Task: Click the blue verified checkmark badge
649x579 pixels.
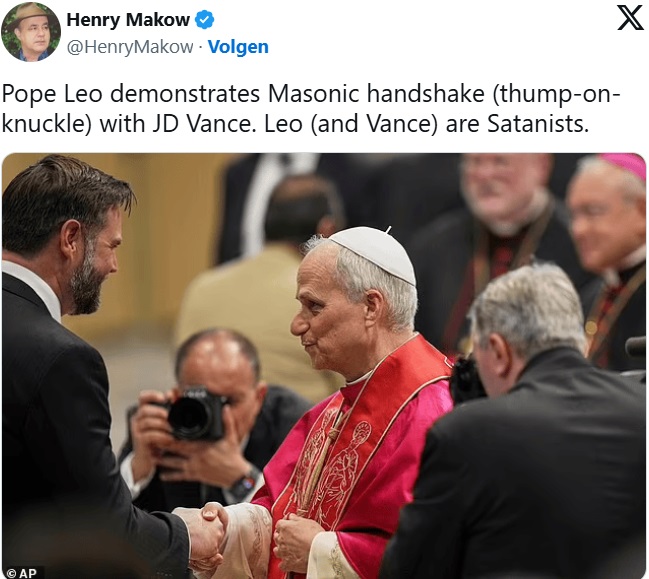Action: [x=204, y=19]
